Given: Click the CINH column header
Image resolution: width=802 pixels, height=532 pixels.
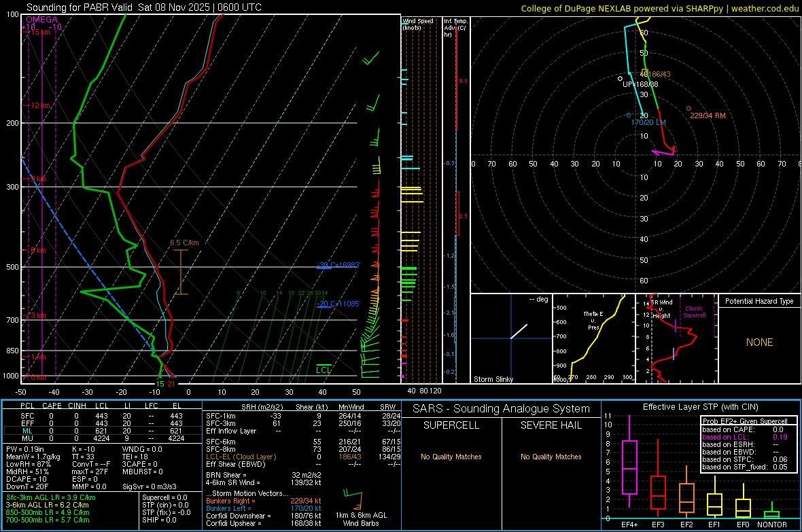Looking at the screenshot, I should pyautogui.click(x=77, y=406).
